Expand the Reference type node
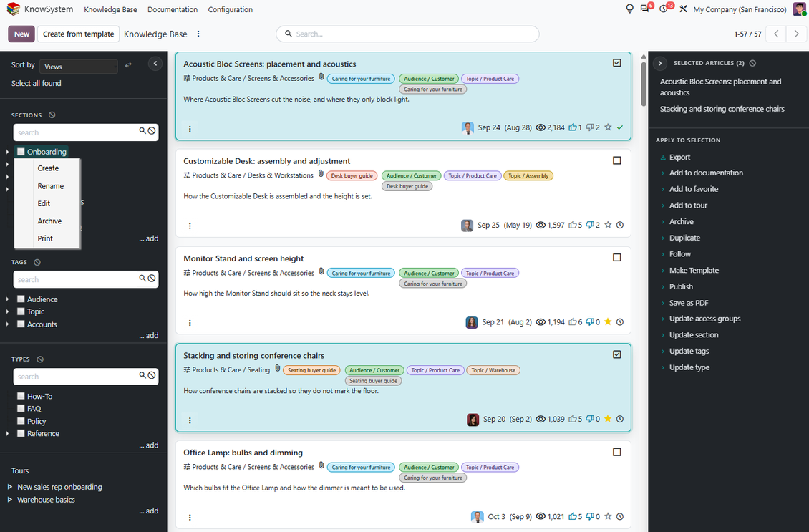This screenshot has height=532, width=809. (x=7, y=433)
